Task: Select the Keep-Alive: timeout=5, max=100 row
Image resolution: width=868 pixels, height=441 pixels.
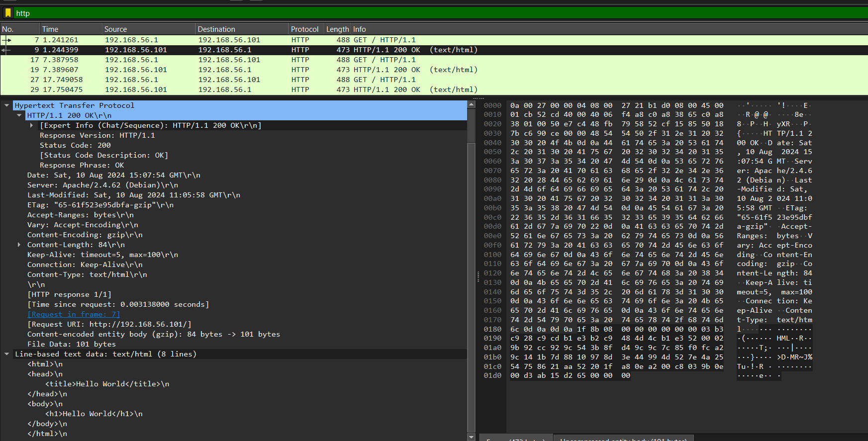Action: point(234,255)
